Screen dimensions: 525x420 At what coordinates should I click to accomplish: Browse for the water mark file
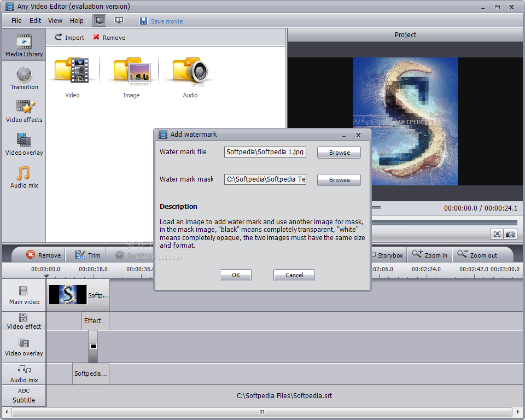339,153
